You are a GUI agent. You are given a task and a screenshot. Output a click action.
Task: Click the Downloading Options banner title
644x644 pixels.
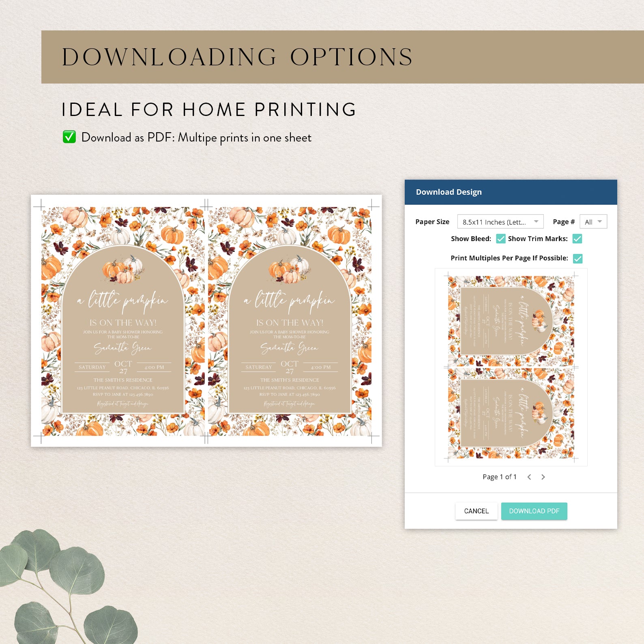237,57
